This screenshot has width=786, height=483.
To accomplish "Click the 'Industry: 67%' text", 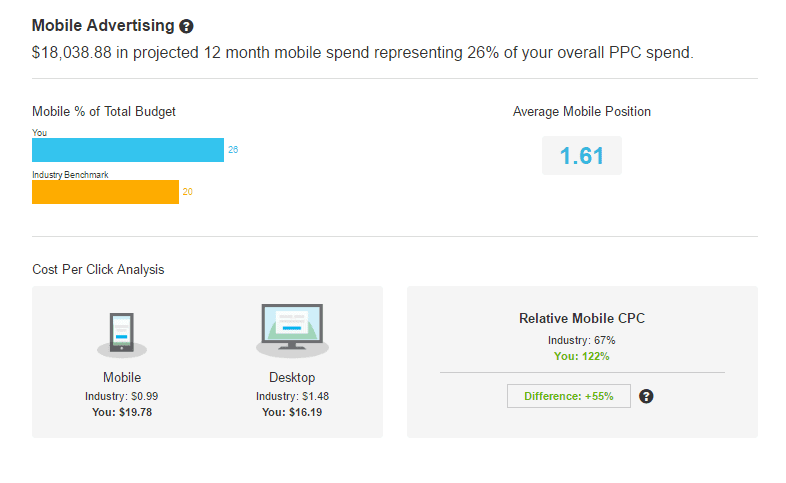I will coord(582,341).
